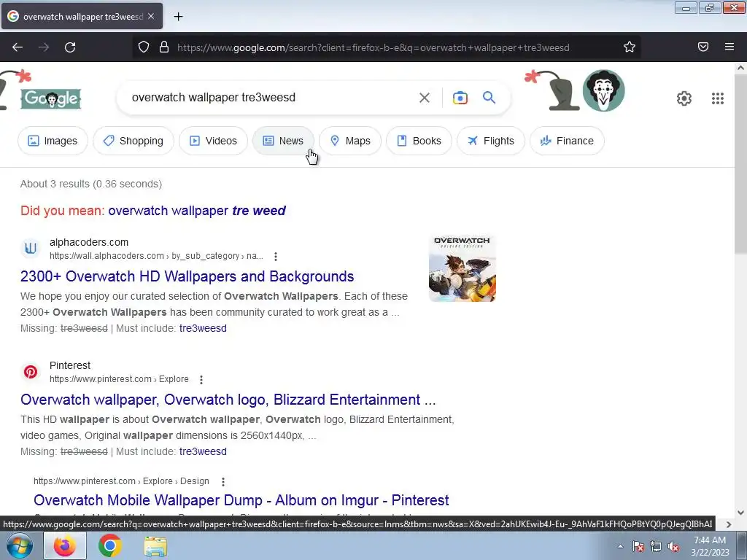Viewport: 747px width, 560px height.
Task: Open Pinterest Explore result options menu
Action: pos(201,379)
